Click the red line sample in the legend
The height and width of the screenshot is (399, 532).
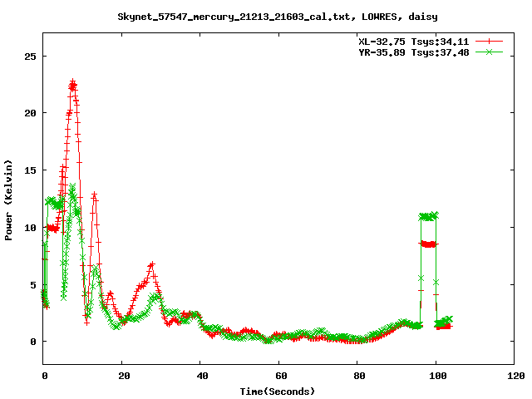[489, 42]
